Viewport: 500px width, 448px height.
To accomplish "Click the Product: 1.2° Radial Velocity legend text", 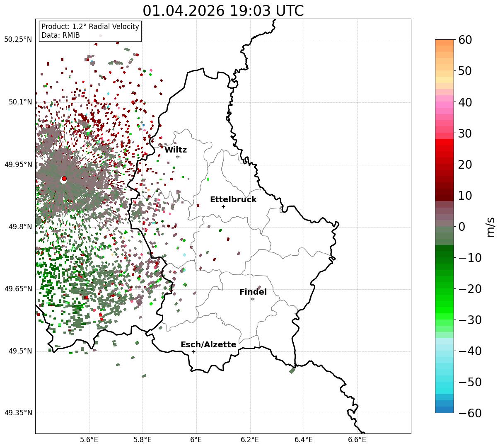I will (90, 27).
